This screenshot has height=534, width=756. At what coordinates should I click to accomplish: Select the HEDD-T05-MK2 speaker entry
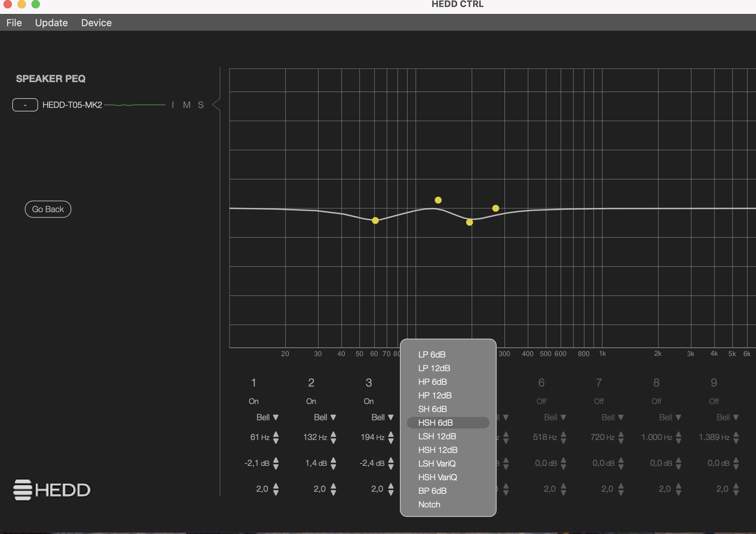point(72,105)
